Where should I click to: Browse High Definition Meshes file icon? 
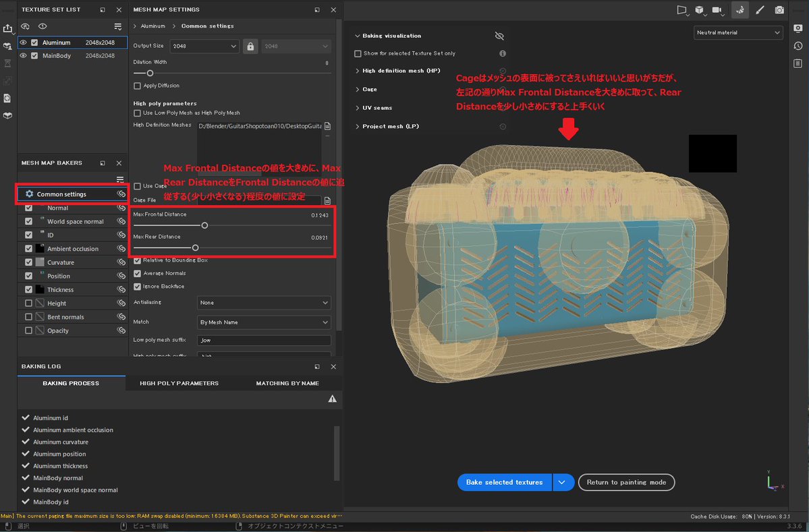pyautogui.click(x=328, y=126)
